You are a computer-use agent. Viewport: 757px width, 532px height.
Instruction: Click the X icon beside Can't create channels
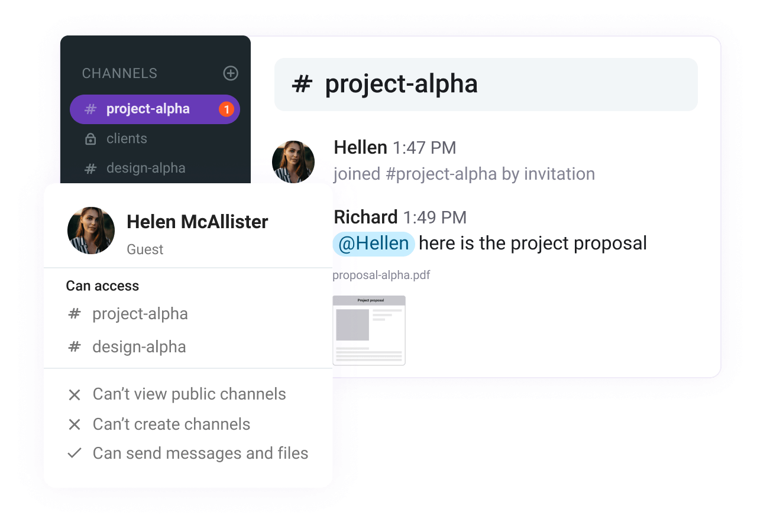[75, 424]
